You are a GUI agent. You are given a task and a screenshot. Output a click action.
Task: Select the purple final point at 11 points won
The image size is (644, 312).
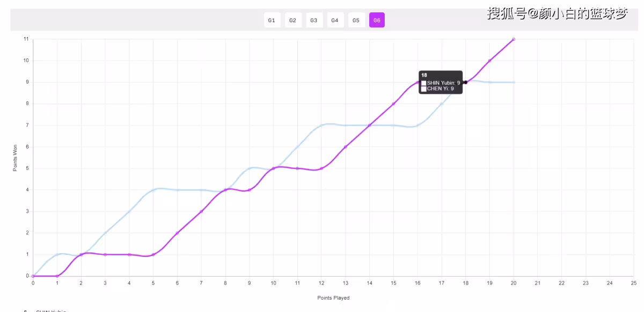click(514, 39)
